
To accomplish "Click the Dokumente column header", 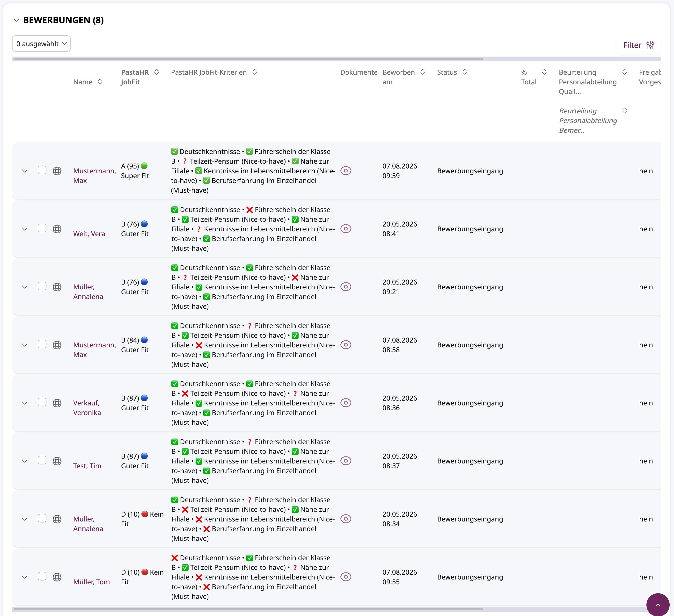I will 359,72.
